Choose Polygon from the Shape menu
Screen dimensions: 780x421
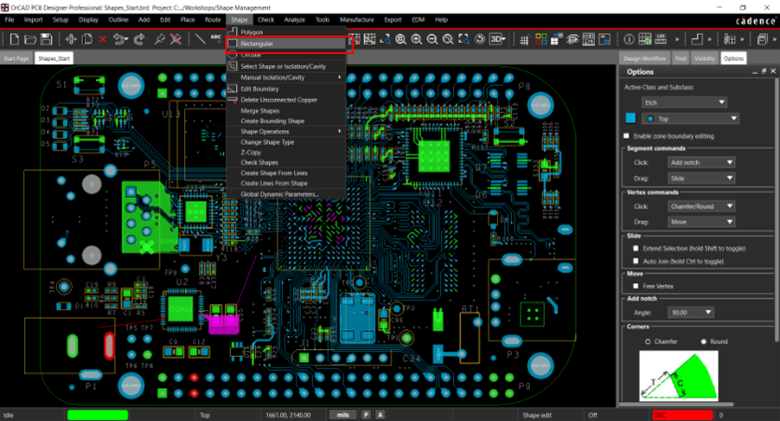286,32
